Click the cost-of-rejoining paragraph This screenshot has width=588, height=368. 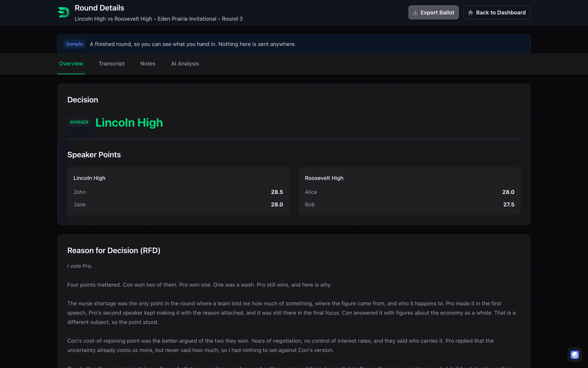point(280,346)
